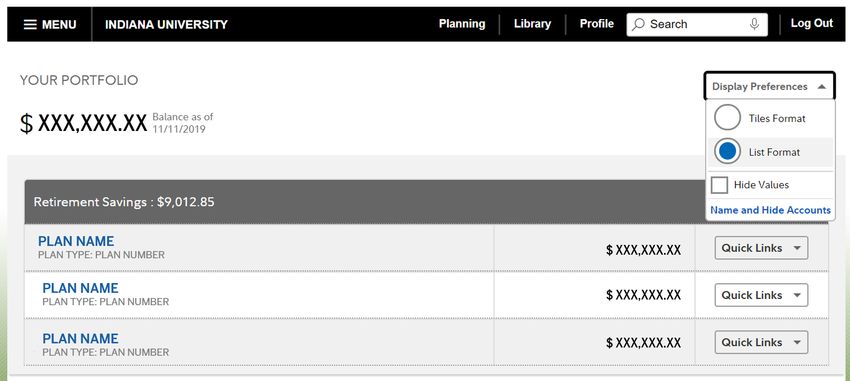Enable the Hide Values checkbox

(x=719, y=185)
